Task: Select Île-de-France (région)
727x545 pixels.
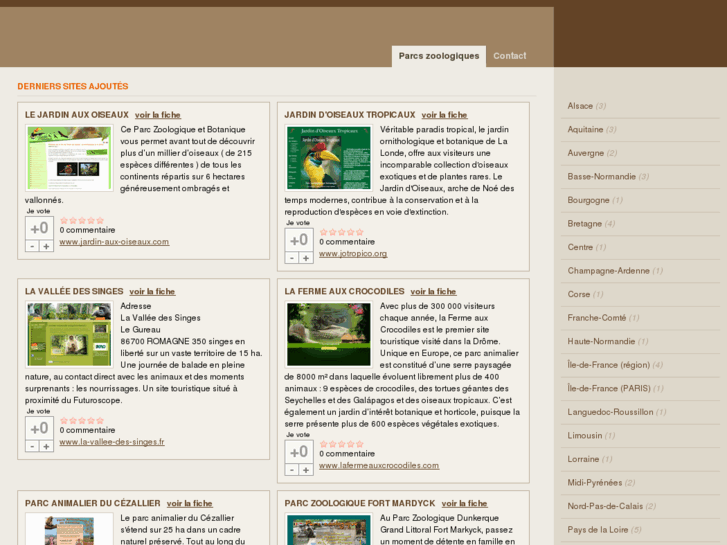Action: coord(609,365)
